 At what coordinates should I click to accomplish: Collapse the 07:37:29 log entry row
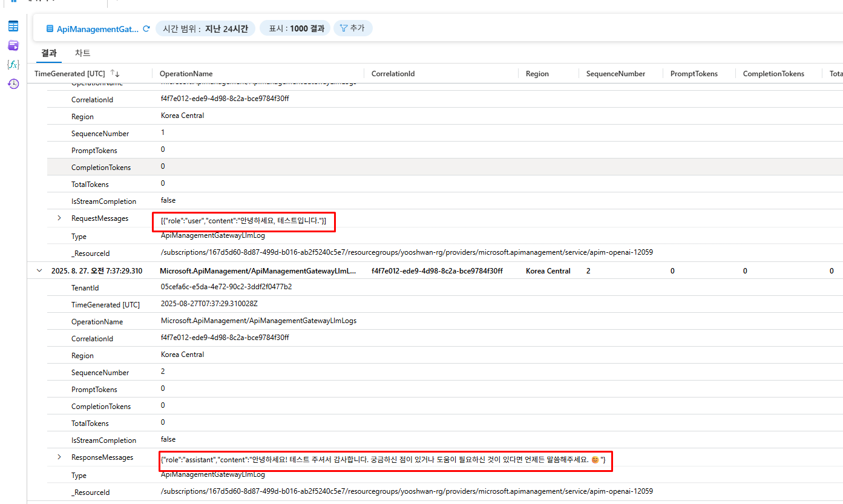point(39,270)
